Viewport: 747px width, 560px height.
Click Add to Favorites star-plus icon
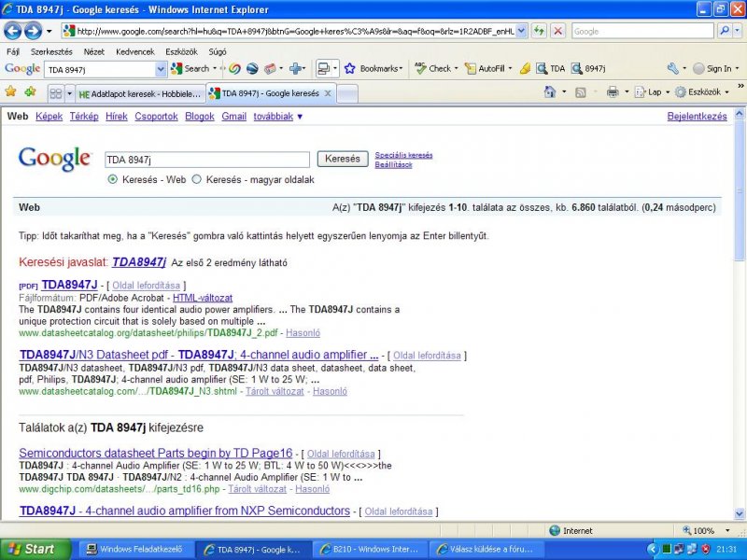pyautogui.click(x=30, y=91)
